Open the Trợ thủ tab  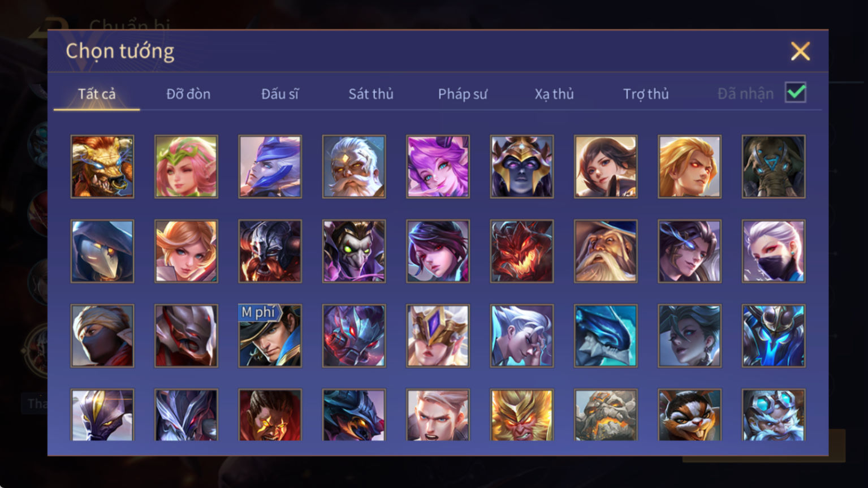pos(646,94)
